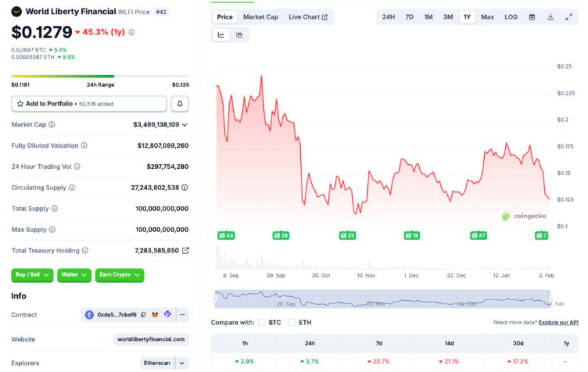Open the Explore our API link

559,322
